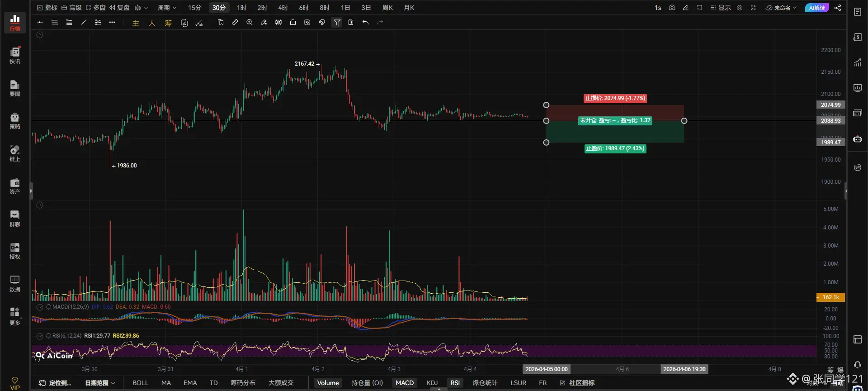The image size is (868, 391).
Task: Open the 链上 on-chain sidebar icon
Action: point(15,153)
